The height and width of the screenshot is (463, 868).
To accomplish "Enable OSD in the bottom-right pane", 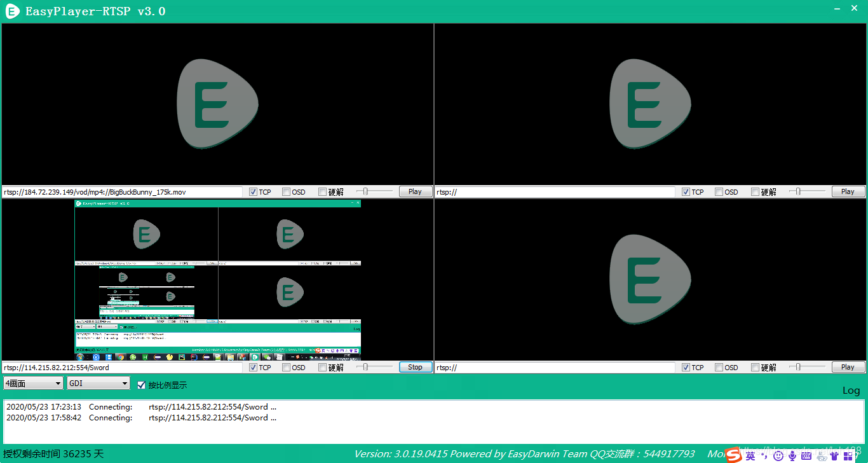I will [x=719, y=367].
